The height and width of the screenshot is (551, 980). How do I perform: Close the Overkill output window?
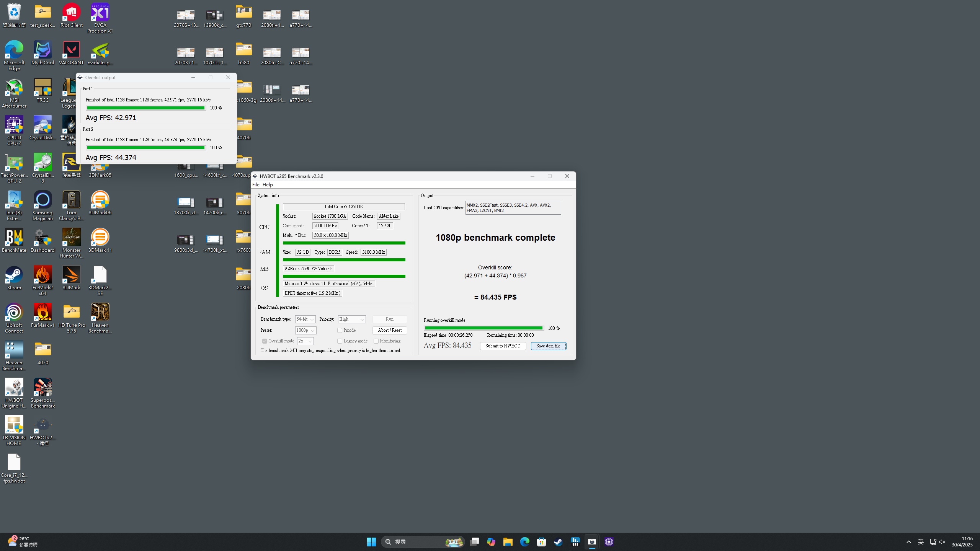click(x=228, y=77)
